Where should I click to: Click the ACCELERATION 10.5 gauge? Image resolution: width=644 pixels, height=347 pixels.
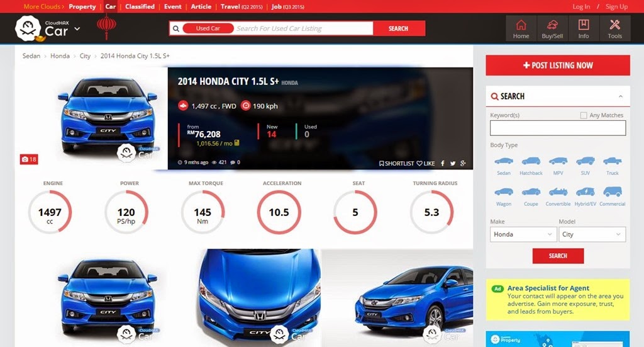coord(279,212)
